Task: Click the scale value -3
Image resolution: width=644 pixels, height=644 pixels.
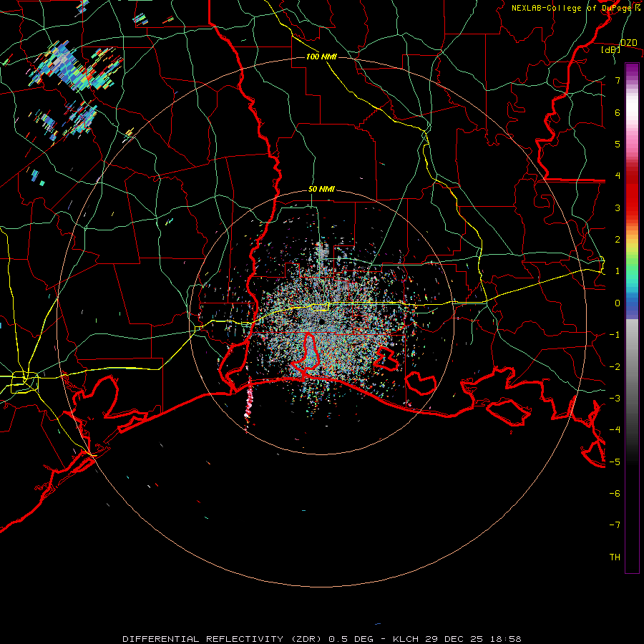Action: tap(615, 399)
